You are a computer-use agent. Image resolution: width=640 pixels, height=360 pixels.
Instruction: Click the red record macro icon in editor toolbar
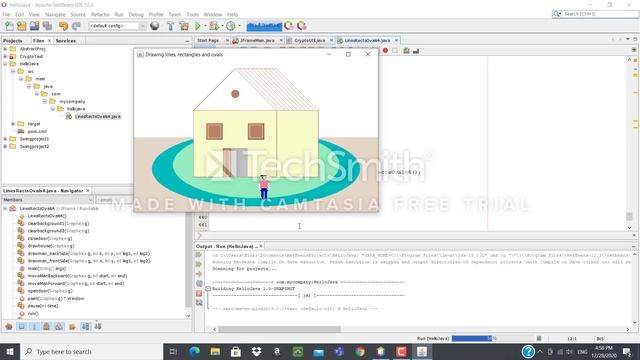pyautogui.click(x=385, y=51)
